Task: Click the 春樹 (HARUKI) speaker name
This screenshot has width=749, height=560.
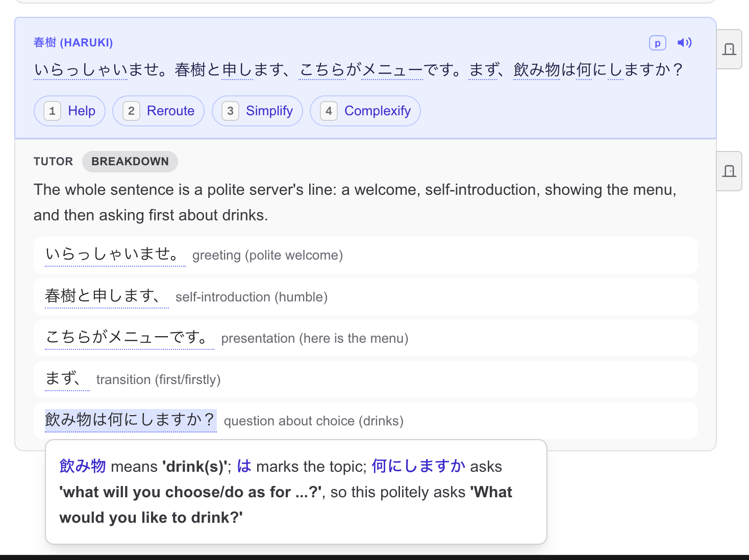Action: coord(73,43)
